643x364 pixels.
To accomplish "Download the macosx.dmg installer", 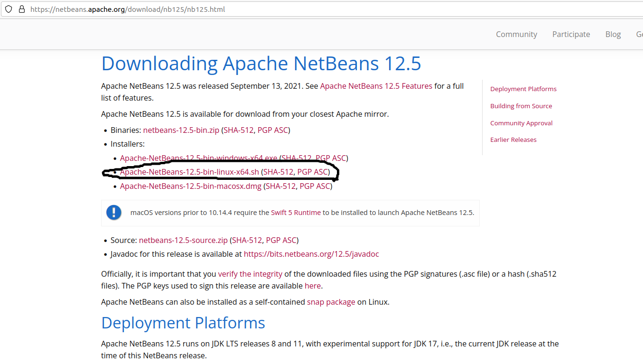I will pyautogui.click(x=191, y=186).
